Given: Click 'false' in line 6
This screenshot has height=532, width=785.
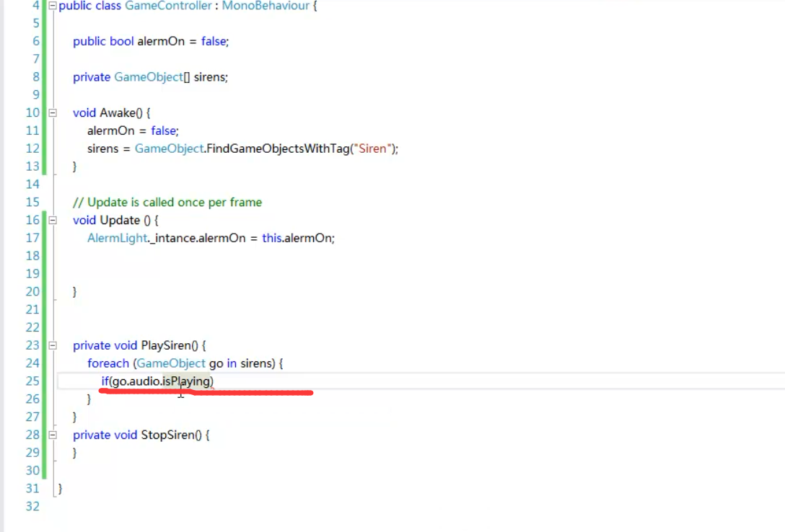Looking at the screenshot, I should click(214, 42).
